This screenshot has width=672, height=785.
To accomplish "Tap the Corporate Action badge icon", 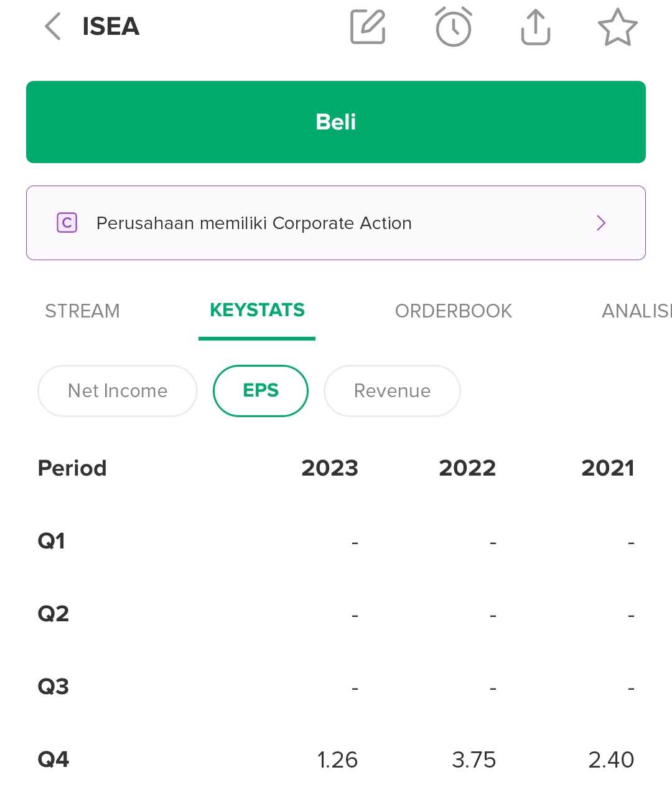I will click(x=67, y=222).
